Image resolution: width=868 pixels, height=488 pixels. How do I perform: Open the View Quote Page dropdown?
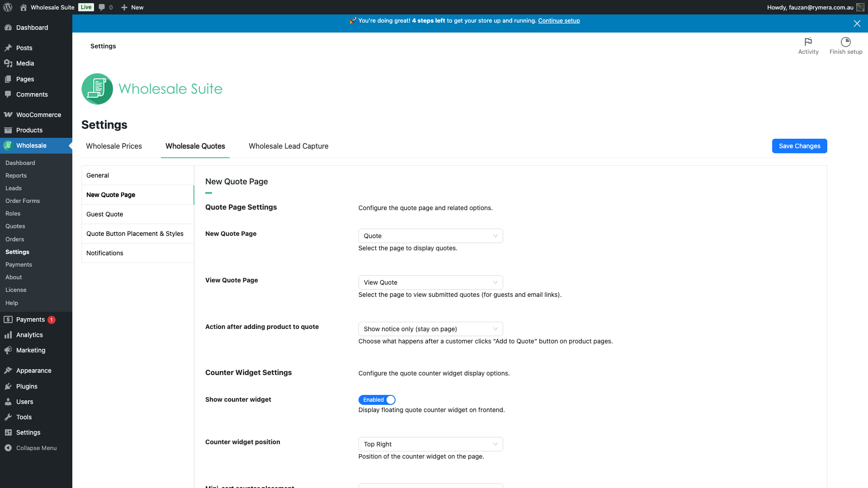point(430,282)
